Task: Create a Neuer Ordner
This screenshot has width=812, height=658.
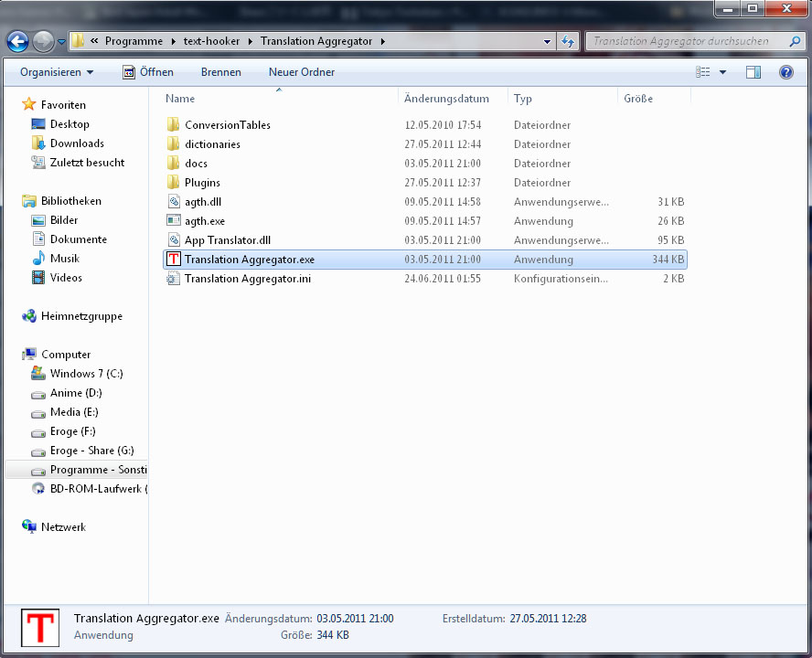Action: 302,72
